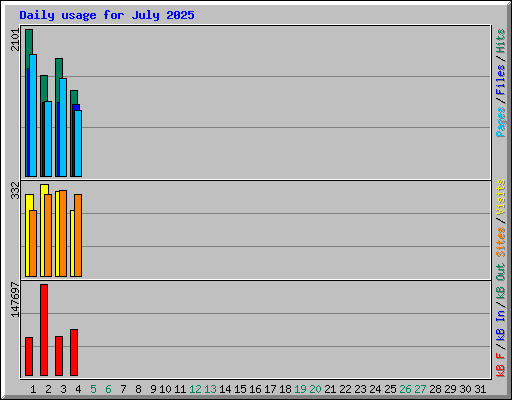512x400 pixels.
Task: Click day 2 on the x-axis
Action: [48, 389]
